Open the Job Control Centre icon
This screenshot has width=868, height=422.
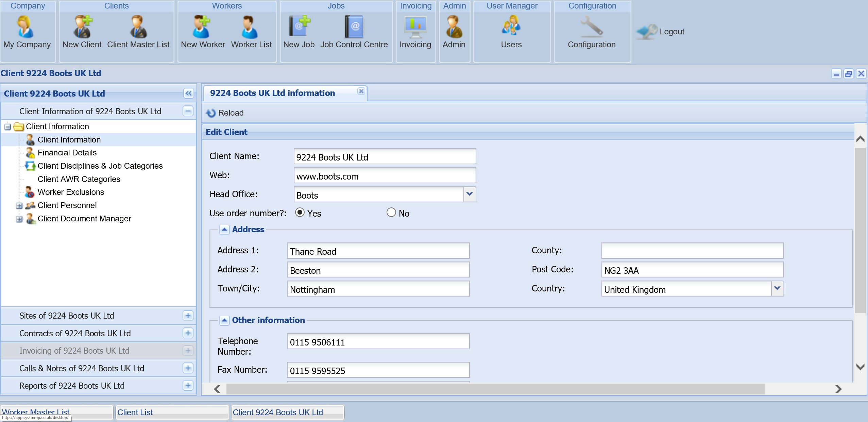pos(354,27)
